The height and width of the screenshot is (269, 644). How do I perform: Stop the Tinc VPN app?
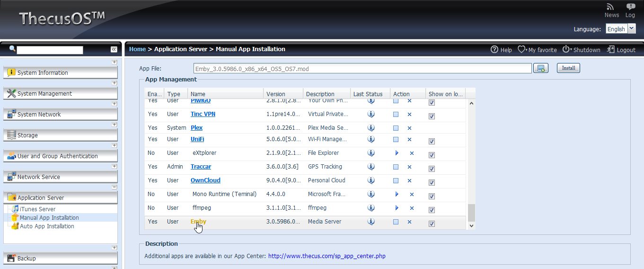tap(396, 115)
